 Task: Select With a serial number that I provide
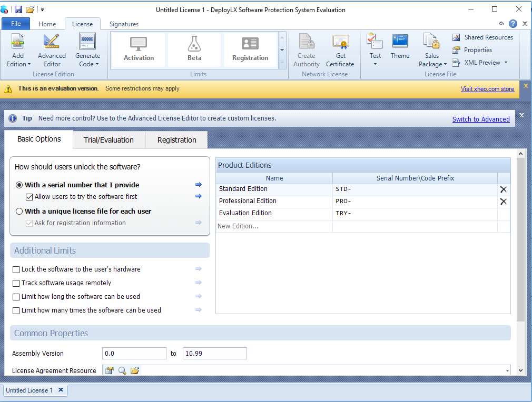point(19,185)
